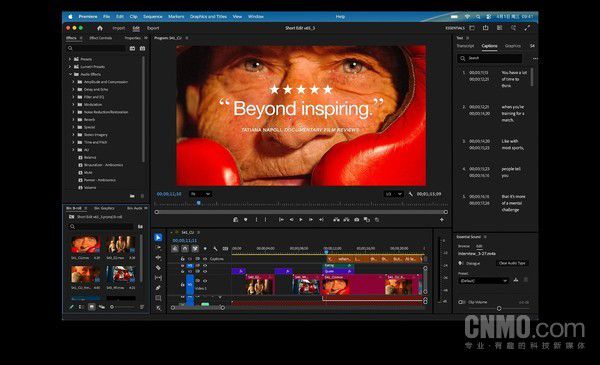Screen dimensions: 600x365
Task: Expand Delay and Echo folder
Action: [73, 90]
